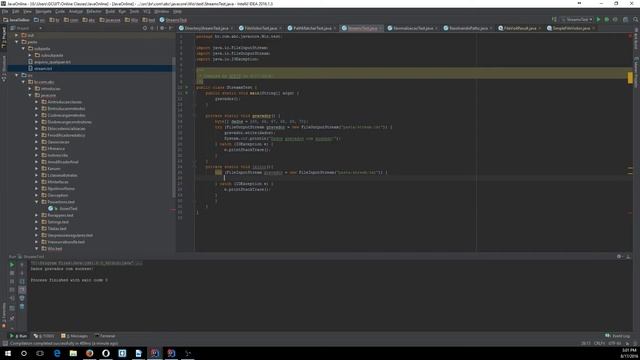The width and height of the screenshot is (640, 360).
Task: Hide the Project panel with the hide icon
Action: click(170, 28)
